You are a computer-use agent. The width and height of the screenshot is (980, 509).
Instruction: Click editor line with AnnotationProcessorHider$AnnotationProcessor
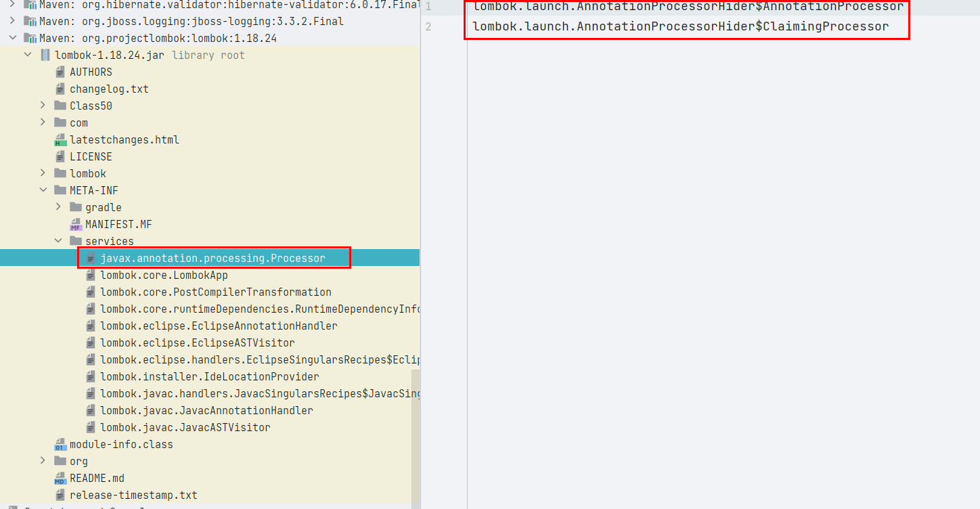click(x=688, y=7)
